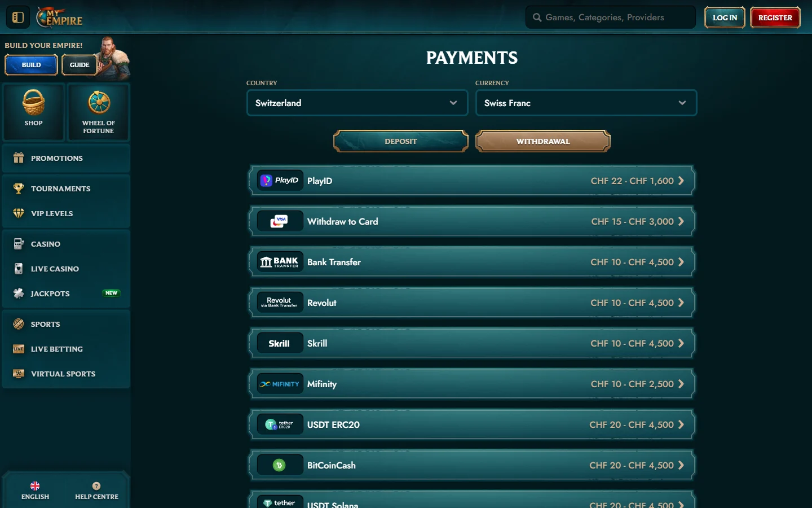Expand Withdraw to Card row chevron
The image size is (812, 508).
coord(681,221)
